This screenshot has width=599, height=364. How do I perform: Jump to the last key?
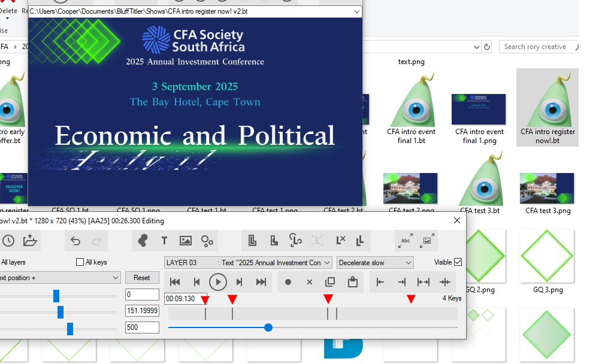(261, 282)
